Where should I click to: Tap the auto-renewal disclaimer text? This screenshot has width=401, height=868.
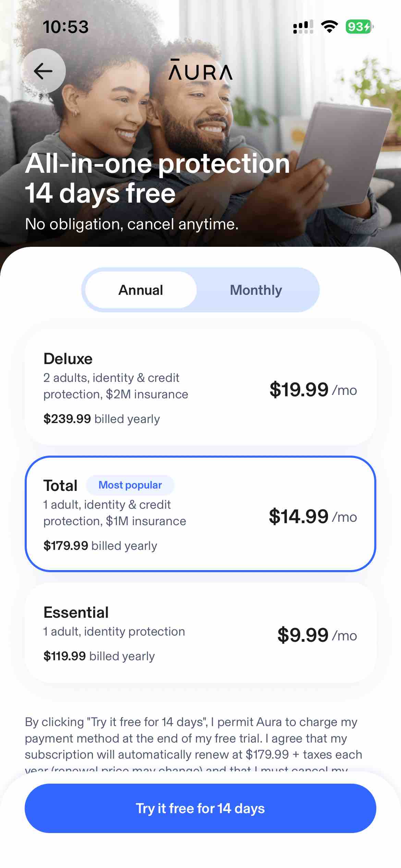(x=193, y=738)
